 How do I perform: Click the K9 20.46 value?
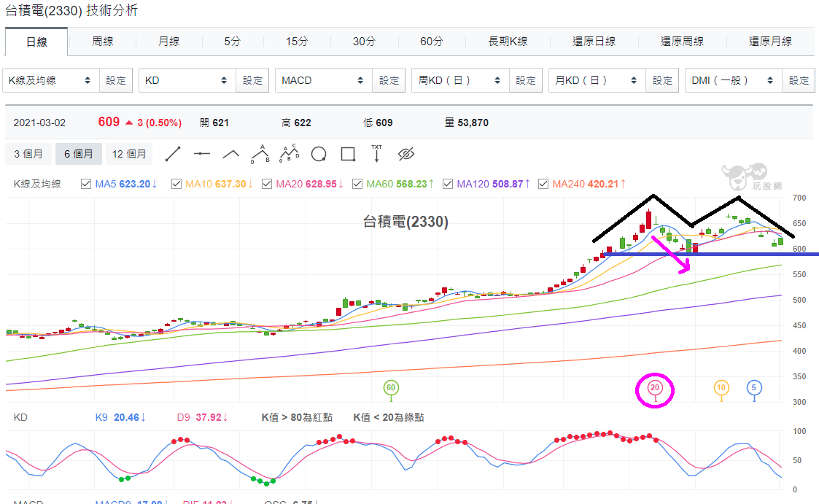[x=120, y=417]
